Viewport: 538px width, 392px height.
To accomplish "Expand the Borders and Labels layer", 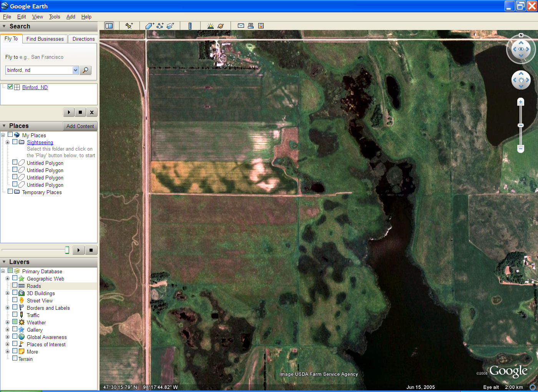I will [x=7, y=307].
